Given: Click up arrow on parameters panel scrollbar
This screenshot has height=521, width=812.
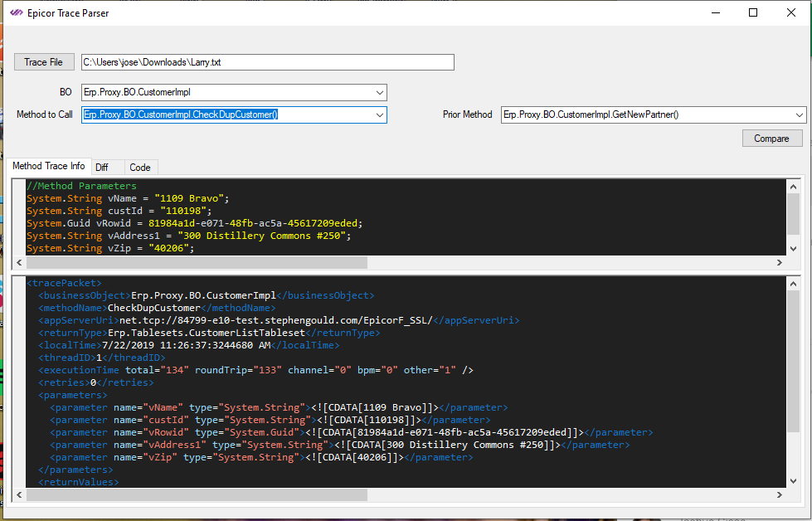Looking at the screenshot, I should click(793, 186).
